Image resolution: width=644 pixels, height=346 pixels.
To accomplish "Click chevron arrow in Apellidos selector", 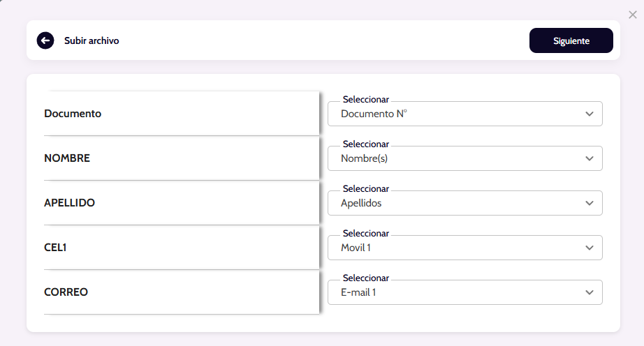I will (590, 203).
